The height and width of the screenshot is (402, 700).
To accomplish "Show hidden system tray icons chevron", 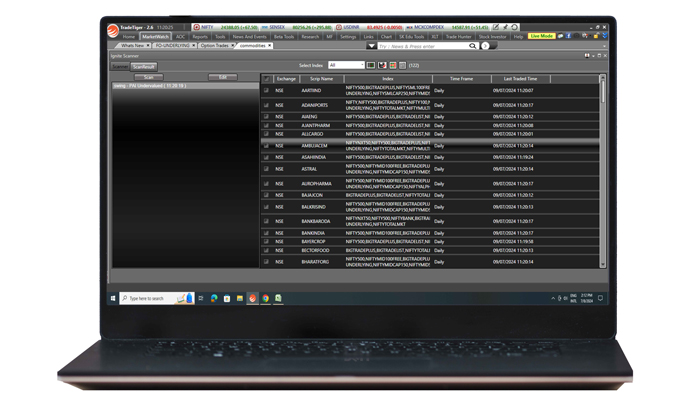I will point(553,298).
